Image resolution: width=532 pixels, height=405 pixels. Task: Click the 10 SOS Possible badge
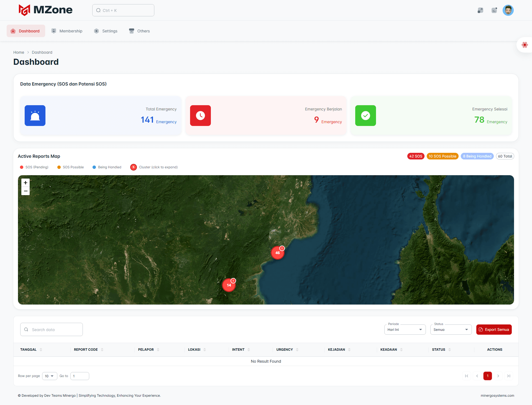point(443,156)
